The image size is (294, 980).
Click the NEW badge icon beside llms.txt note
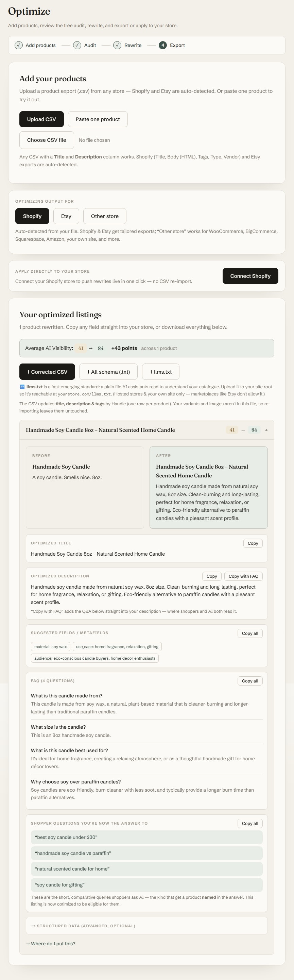click(x=22, y=387)
